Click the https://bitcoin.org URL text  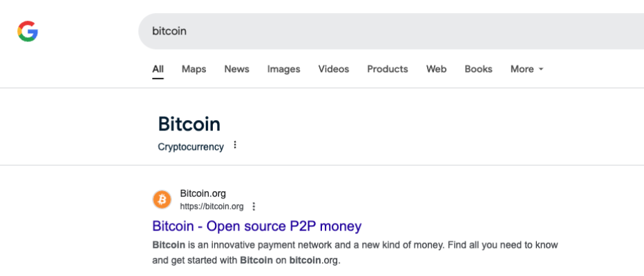[x=212, y=206]
